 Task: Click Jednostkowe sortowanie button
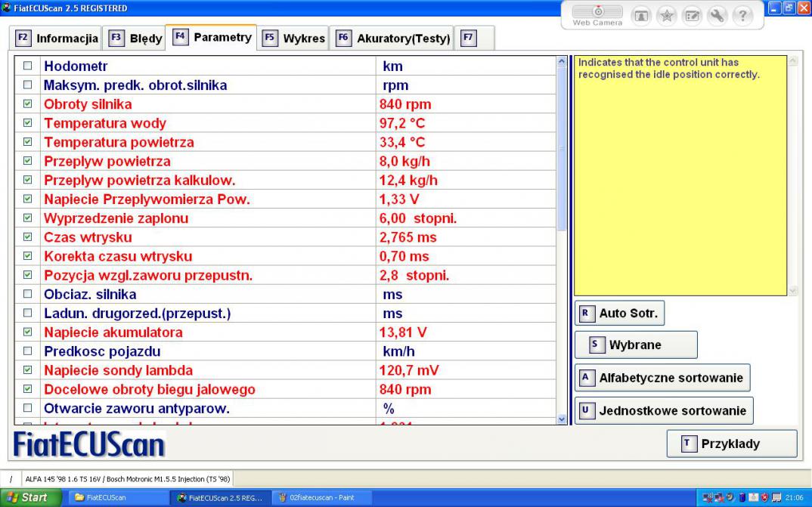point(664,411)
